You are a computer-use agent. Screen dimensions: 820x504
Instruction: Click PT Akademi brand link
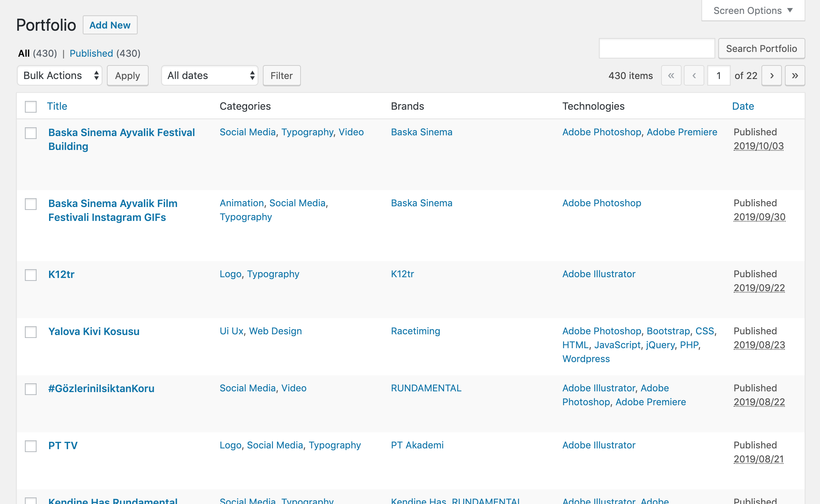click(417, 445)
